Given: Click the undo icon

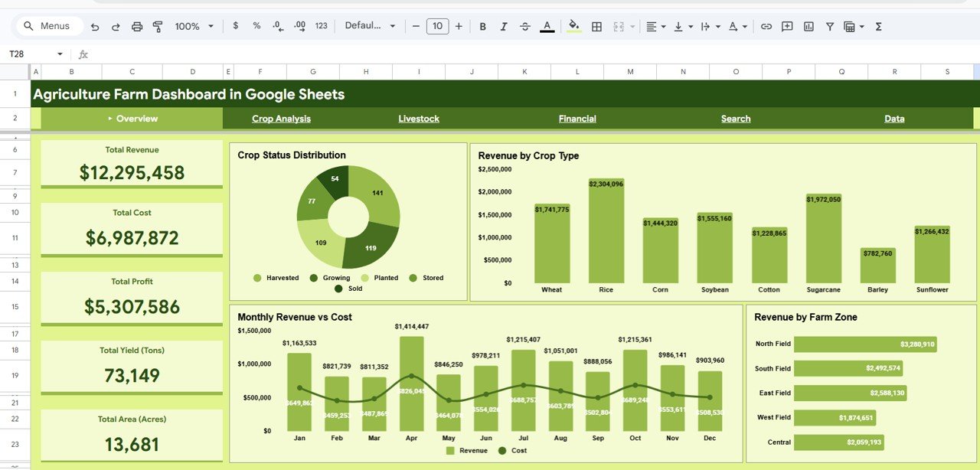Looking at the screenshot, I should 94,25.
